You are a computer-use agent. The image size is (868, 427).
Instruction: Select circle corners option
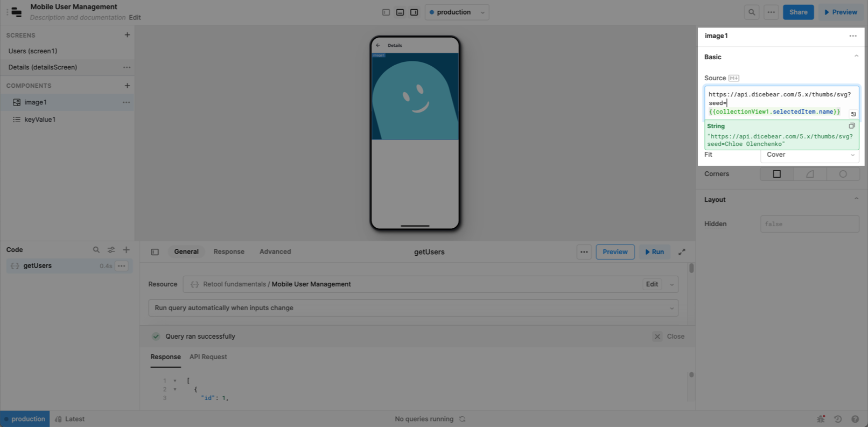[843, 174]
